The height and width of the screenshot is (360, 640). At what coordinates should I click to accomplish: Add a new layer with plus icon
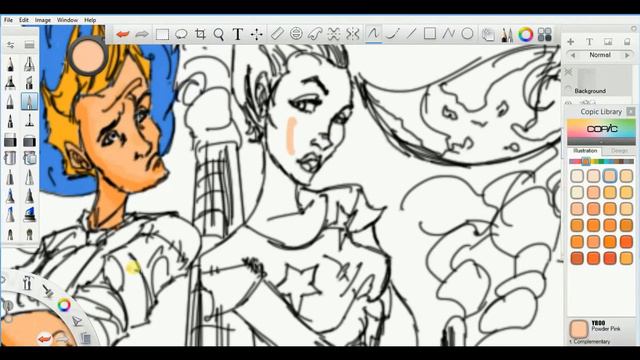click(x=571, y=42)
